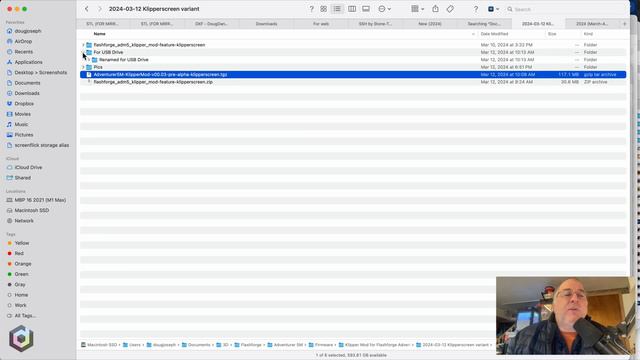Go back with the Finder back arrow

pos(87,9)
